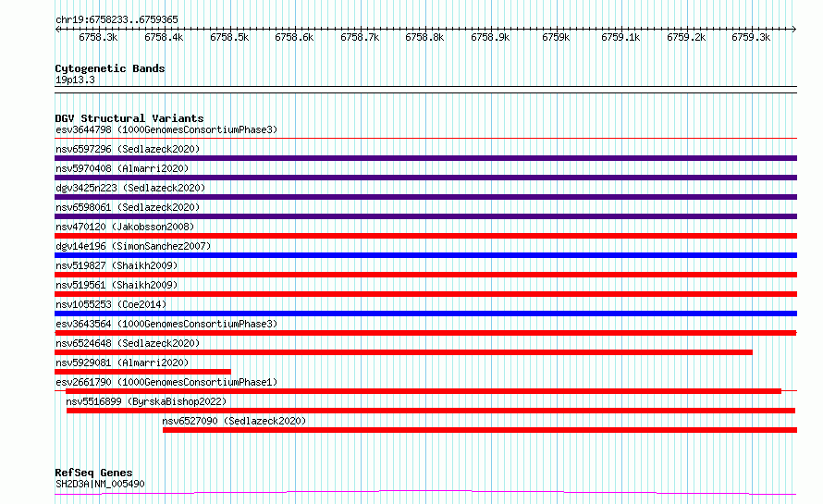Open the Cytogenetic Bands track title
Viewport: 823px width, 504px height.
point(110,68)
